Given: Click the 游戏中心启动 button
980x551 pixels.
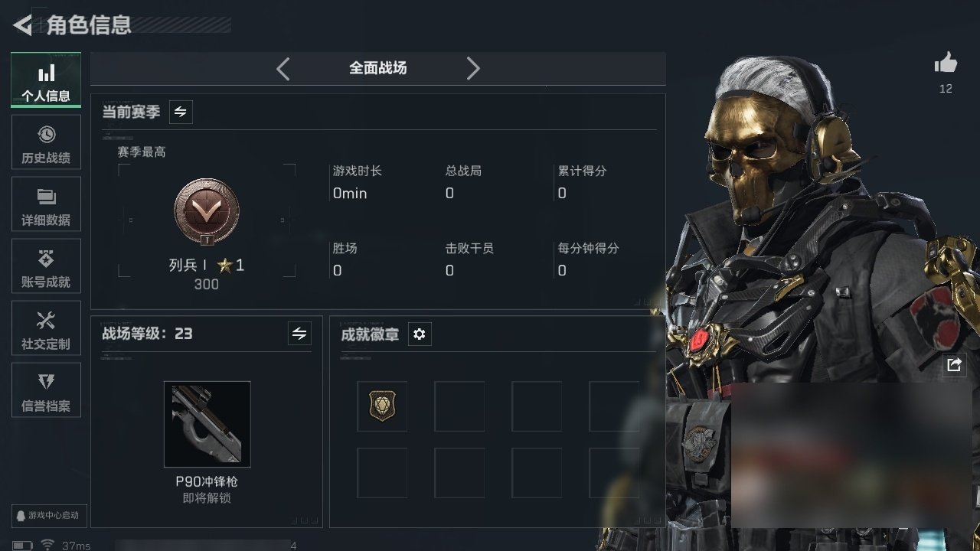Looking at the screenshot, I should (x=47, y=515).
